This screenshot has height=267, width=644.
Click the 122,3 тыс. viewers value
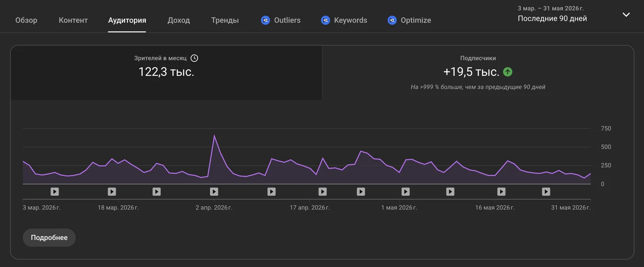pyautogui.click(x=166, y=72)
